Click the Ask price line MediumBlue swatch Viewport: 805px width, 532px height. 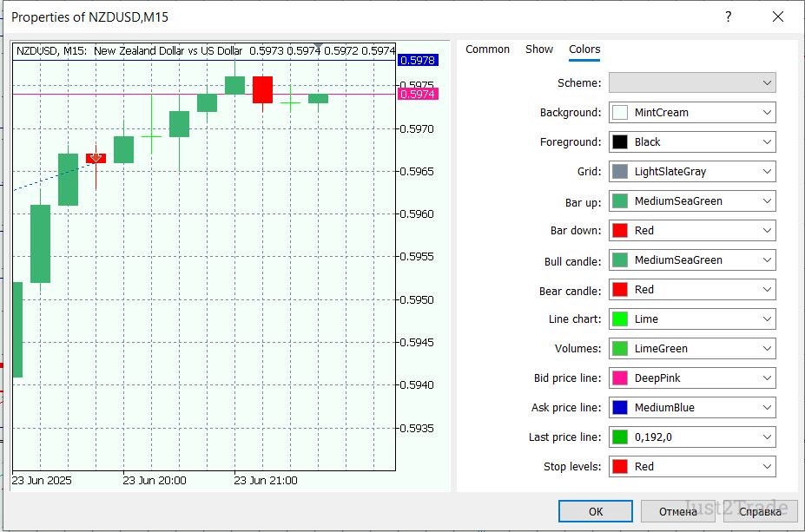click(620, 408)
